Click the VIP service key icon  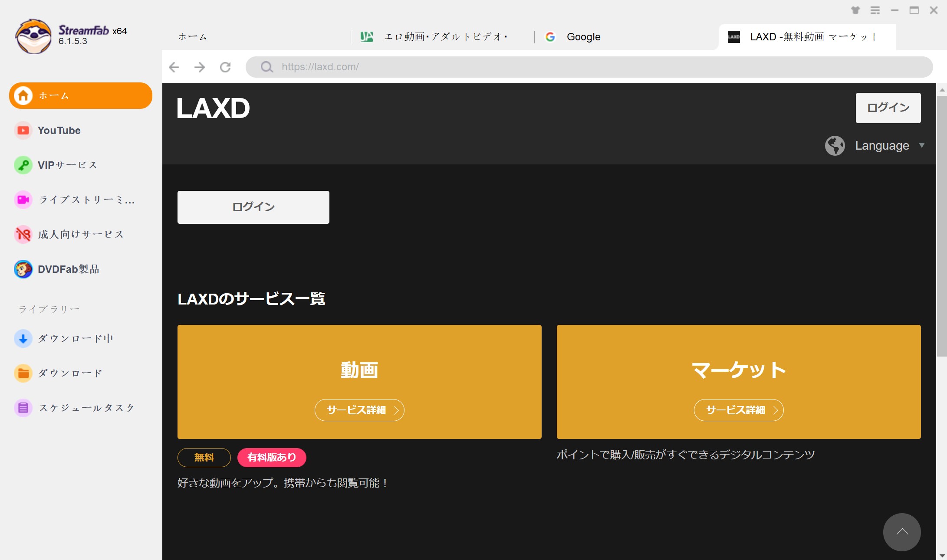click(23, 165)
